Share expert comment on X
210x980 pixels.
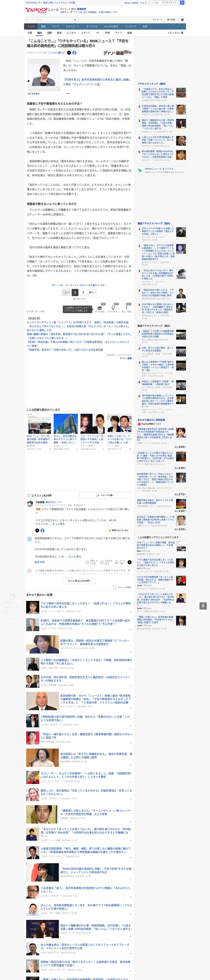click(37, 530)
